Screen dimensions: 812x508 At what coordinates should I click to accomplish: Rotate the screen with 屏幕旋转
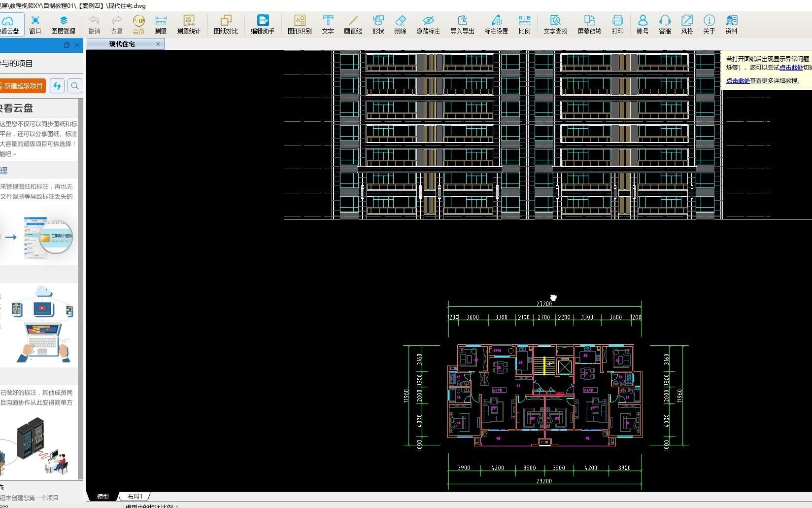pos(590,24)
